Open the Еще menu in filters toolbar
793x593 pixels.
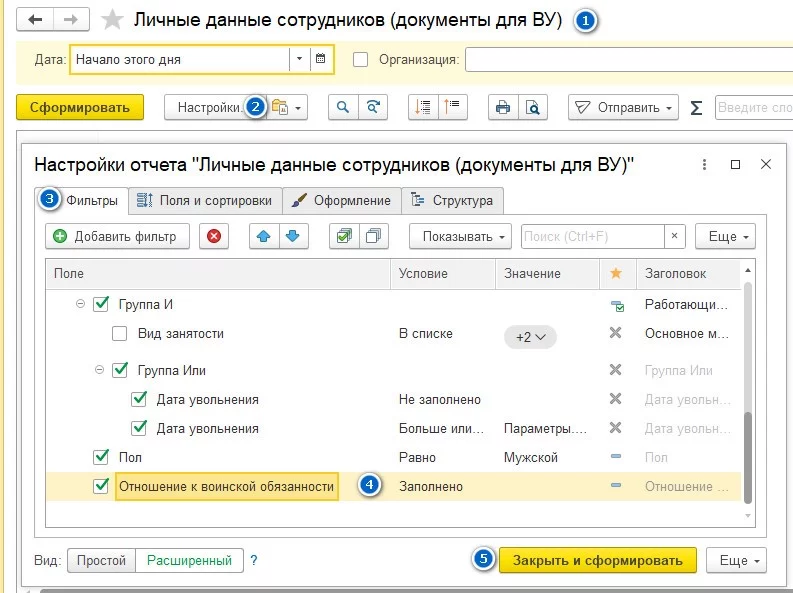click(x=725, y=236)
